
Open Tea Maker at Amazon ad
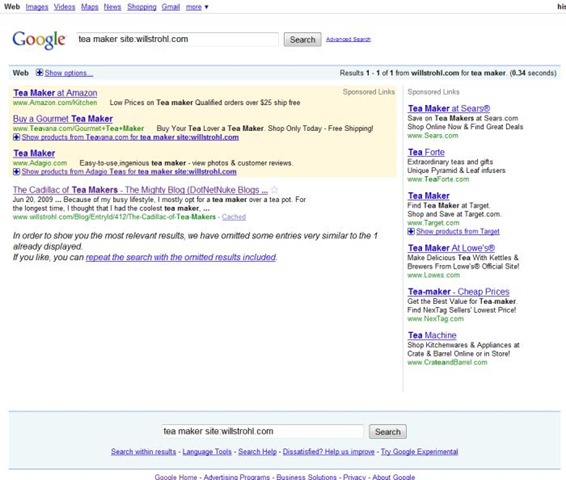[55, 93]
